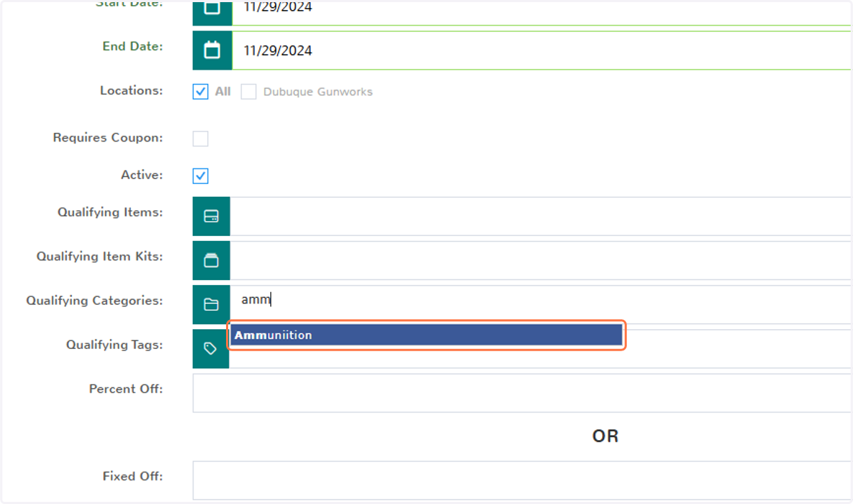Image resolution: width=853 pixels, height=504 pixels.
Task: Focus the Qualifying Categories field containing amm
Action: click(x=541, y=304)
